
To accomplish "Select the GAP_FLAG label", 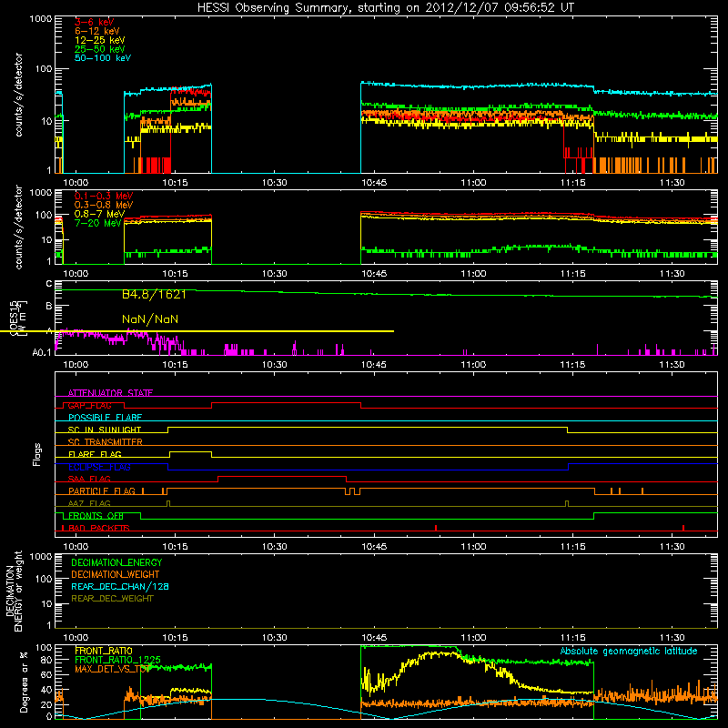I will 89,405.
